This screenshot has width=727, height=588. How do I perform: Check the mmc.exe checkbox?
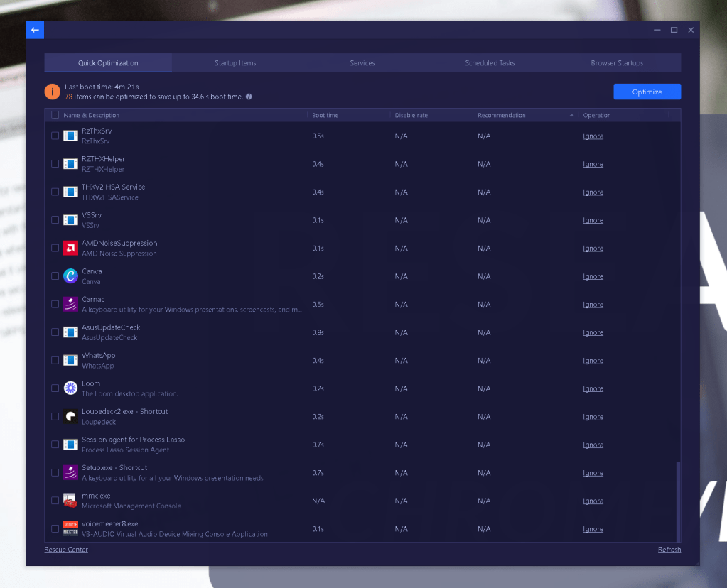[x=55, y=501]
